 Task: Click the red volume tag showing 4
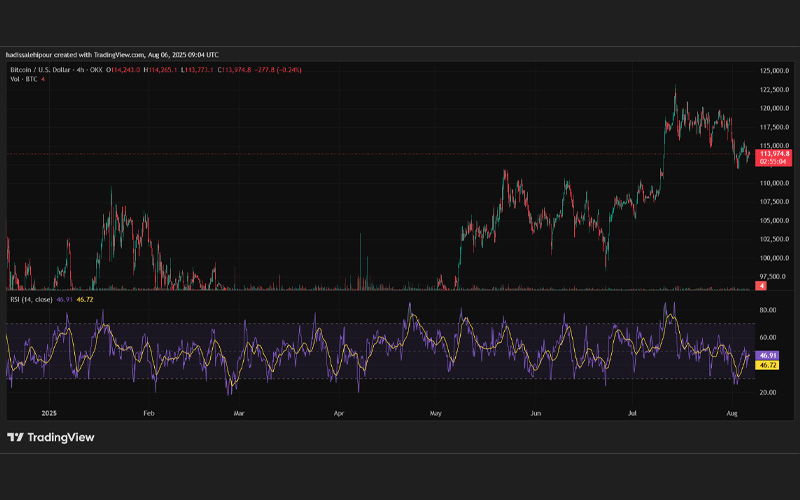pyautogui.click(x=761, y=286)
